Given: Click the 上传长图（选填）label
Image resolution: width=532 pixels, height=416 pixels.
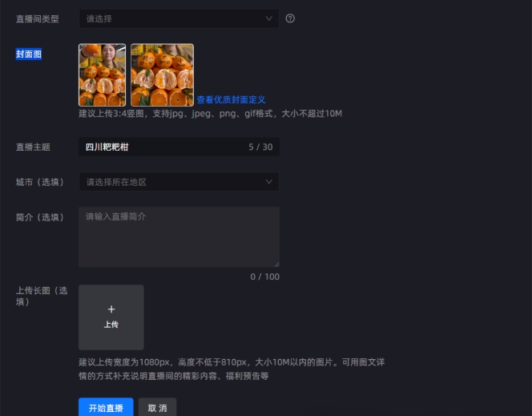Looking at the screenshot, I should point(42,296).
